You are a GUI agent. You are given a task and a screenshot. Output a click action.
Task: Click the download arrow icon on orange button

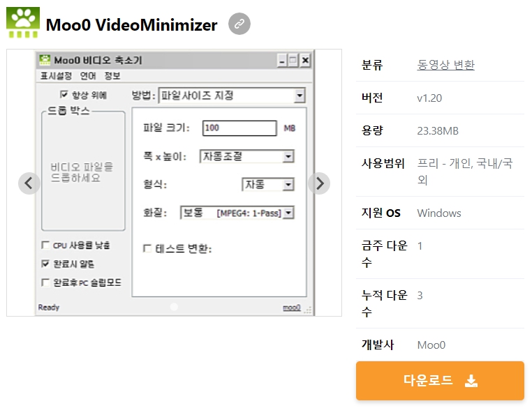(x=471, y=381)
